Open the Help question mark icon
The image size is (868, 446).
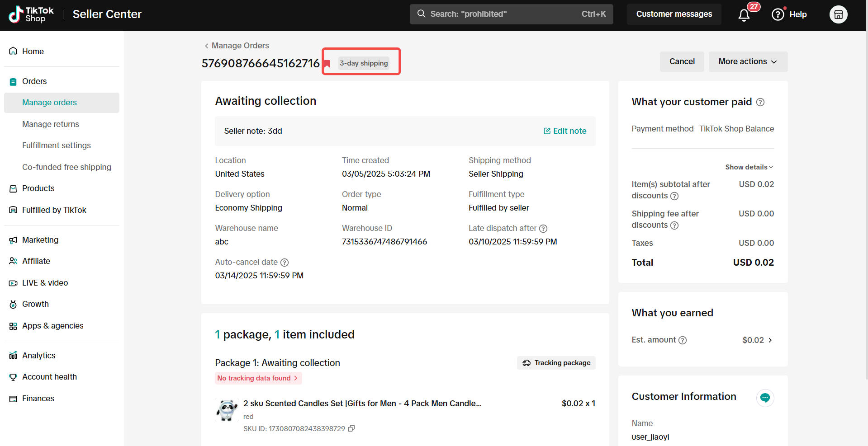click(x=778, y=14)
